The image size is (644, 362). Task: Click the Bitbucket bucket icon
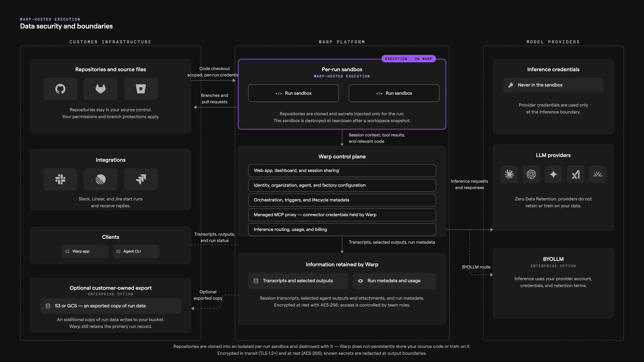click(141, 89)
